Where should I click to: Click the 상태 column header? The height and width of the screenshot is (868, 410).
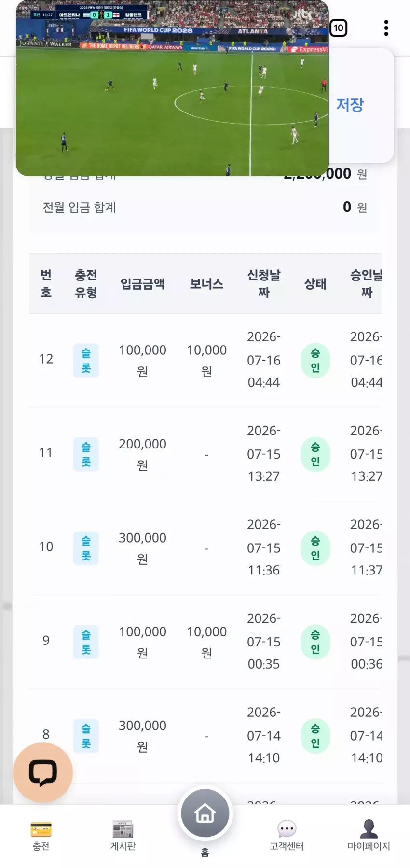[x=315, y=284]
